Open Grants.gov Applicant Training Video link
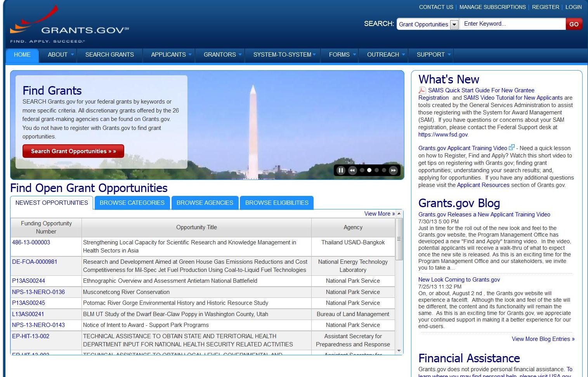588x377 pixels. pyautogui.click(x=463, y=148)
